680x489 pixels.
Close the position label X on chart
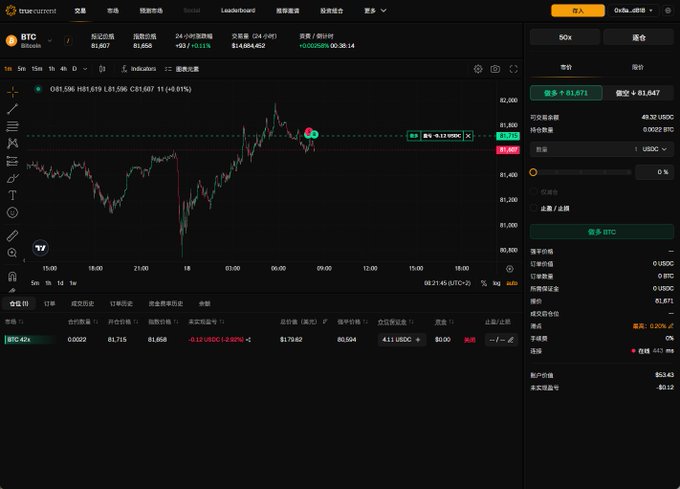[x=468, y=136]
